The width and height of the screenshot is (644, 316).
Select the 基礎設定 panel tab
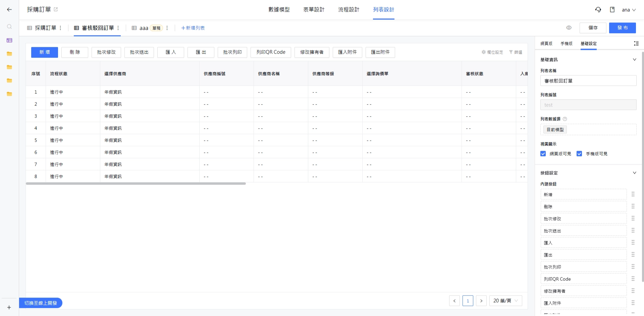589,44
